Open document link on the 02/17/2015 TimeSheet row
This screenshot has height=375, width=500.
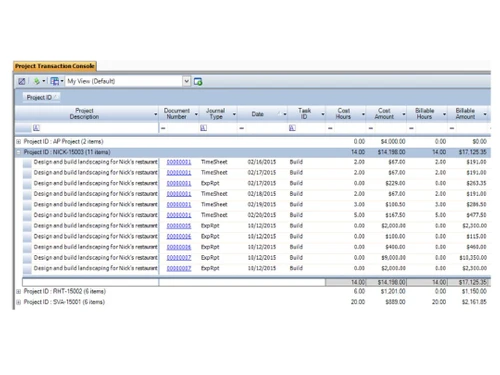pos(179,173)
